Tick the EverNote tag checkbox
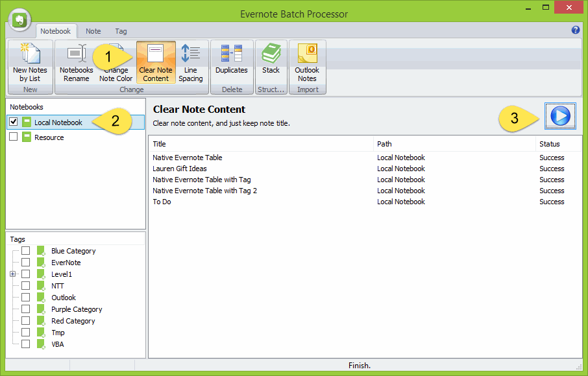 point(25,262)
